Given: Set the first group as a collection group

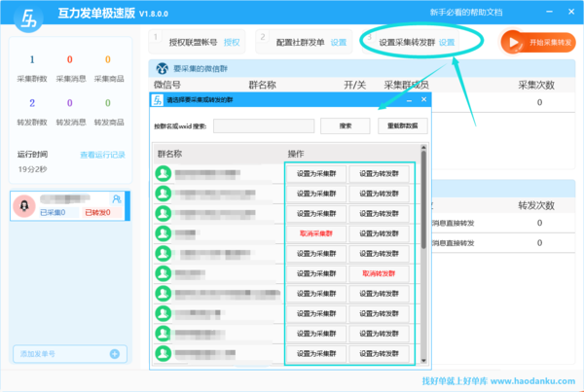Looking at the screenshot, I should point(315,173).
